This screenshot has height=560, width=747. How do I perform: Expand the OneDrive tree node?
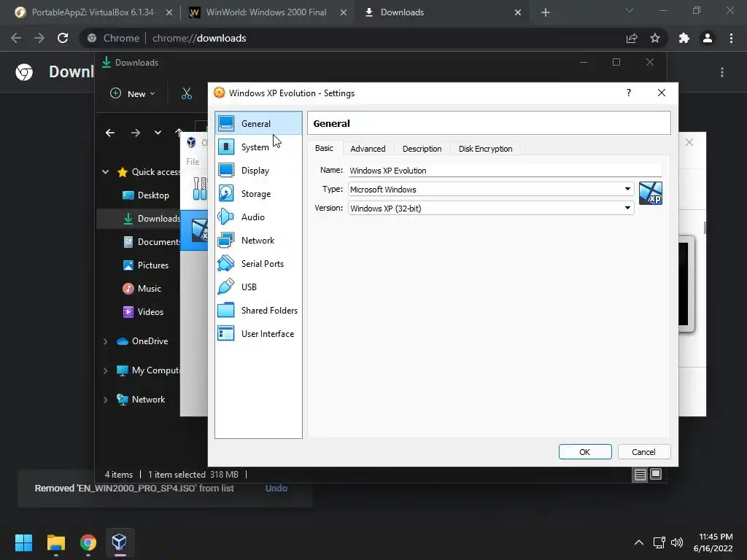pyautogui.click(x=105, y=341)
